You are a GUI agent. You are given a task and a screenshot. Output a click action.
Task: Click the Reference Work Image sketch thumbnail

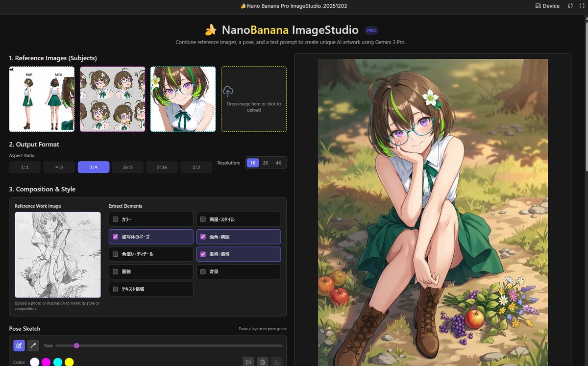(x=58, y=255)
